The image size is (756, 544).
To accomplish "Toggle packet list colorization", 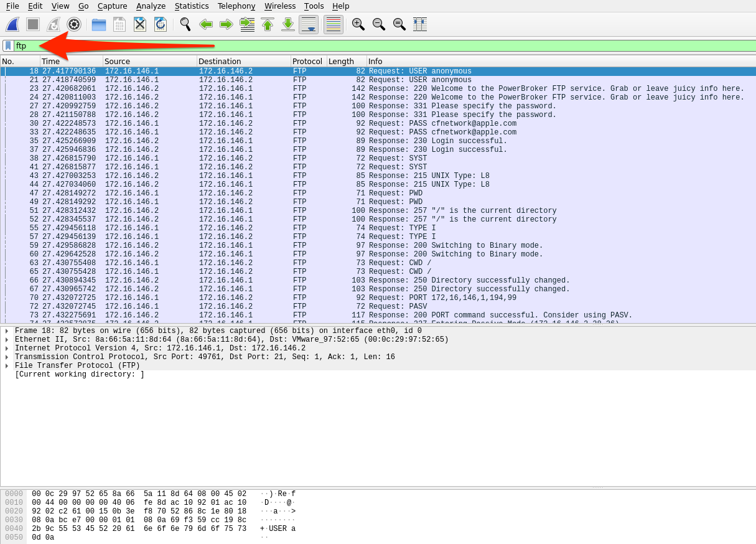I will [334, 24].
